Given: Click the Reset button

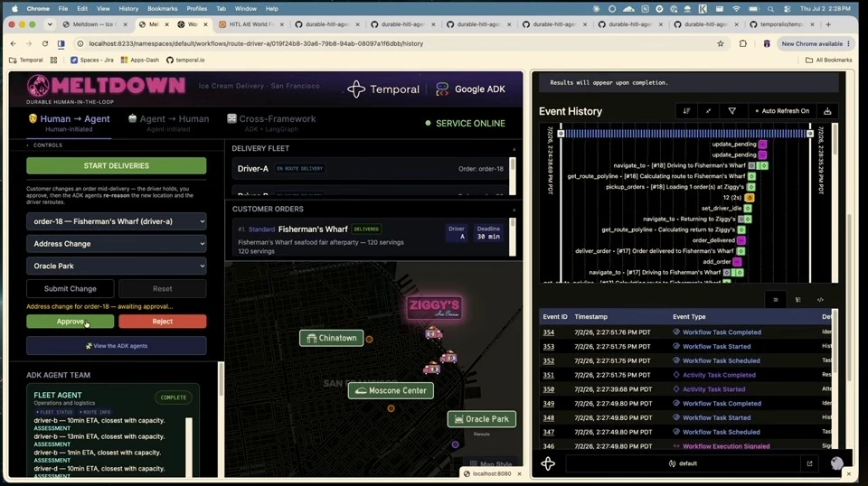Looking at the screenshot, I should [x=162, y=288].
